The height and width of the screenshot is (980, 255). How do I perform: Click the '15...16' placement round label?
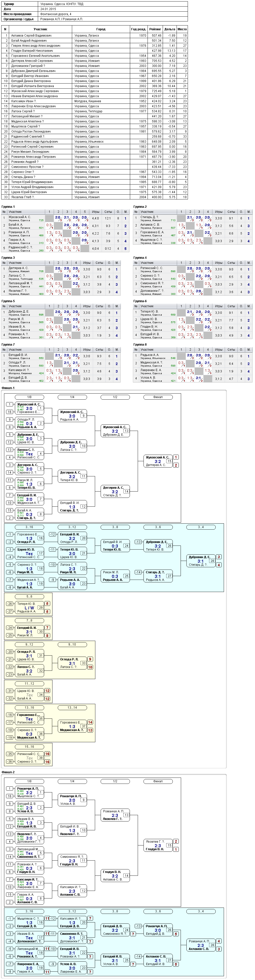tap(29, 747)
